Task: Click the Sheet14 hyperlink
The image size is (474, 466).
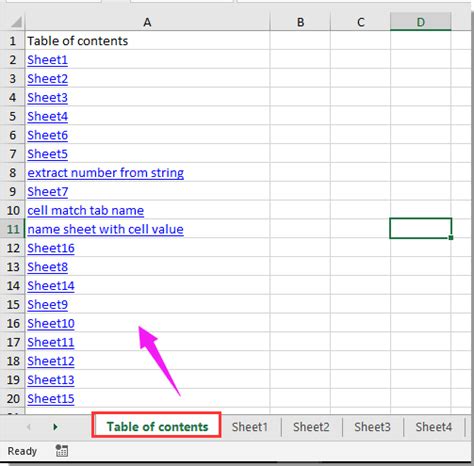Action: [x=51, y=286]
